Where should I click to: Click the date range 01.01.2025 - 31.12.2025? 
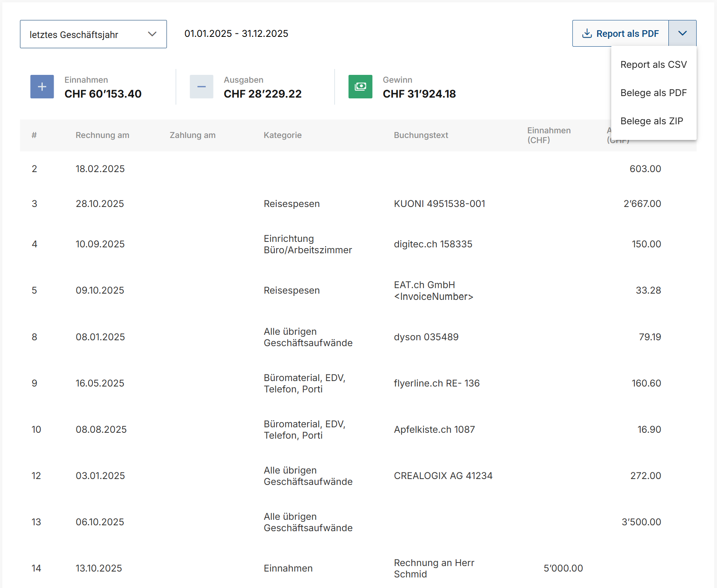point(236,33)
